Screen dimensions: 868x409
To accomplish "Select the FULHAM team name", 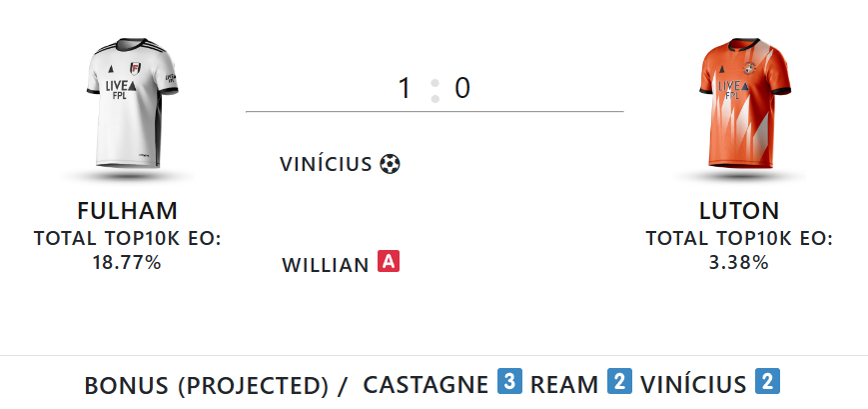I will tap(127, 211).
